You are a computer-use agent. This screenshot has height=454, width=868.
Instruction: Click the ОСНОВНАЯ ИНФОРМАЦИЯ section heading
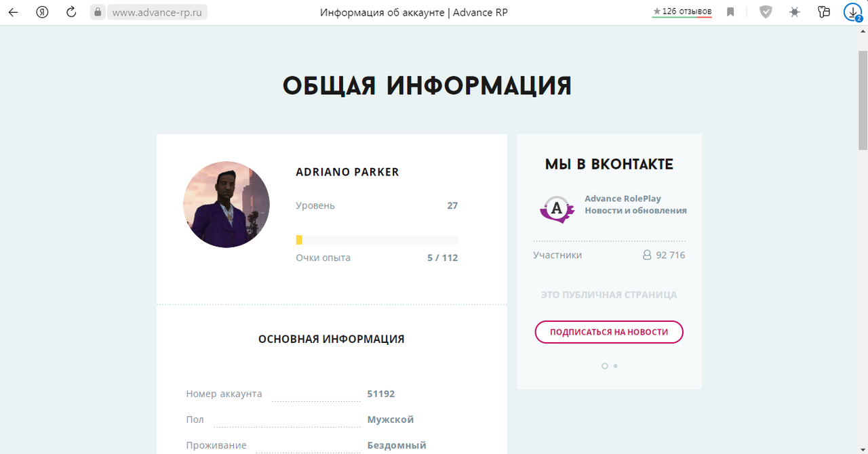tap(332, 339)
